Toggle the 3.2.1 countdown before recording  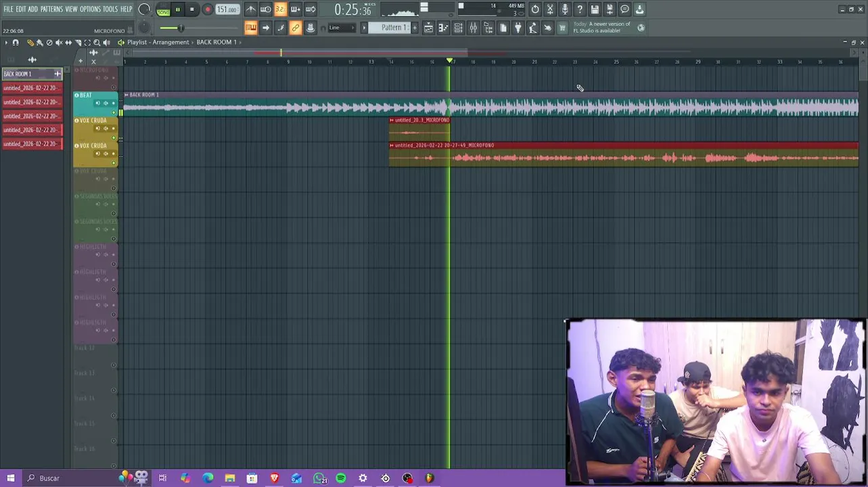pos(280,9)
